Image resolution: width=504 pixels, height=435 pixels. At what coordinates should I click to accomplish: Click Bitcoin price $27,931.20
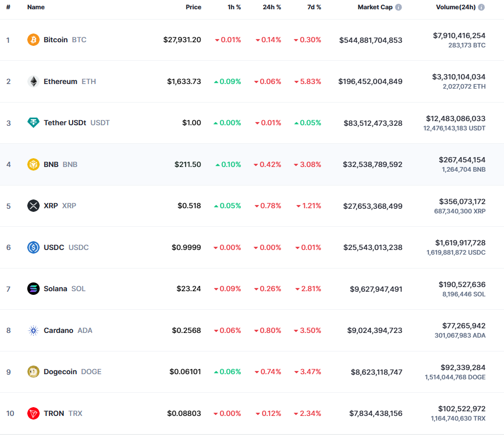click(x=182, y=40)
